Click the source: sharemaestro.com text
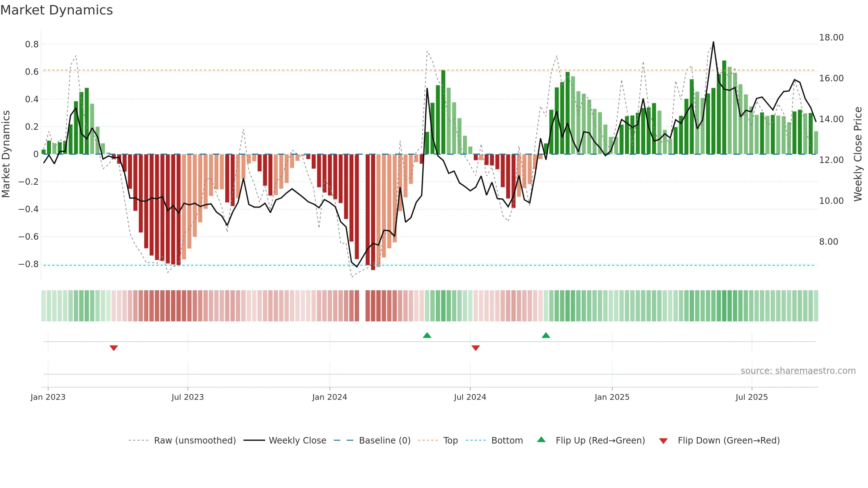Screen dimensions: 868x488 (x=798, y=371)
